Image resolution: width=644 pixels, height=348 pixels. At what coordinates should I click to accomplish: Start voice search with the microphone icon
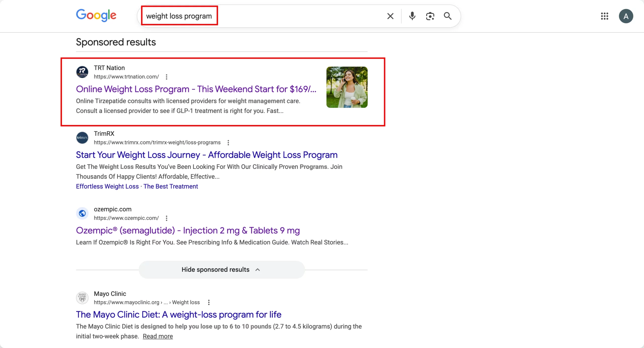tap(412, 16)
